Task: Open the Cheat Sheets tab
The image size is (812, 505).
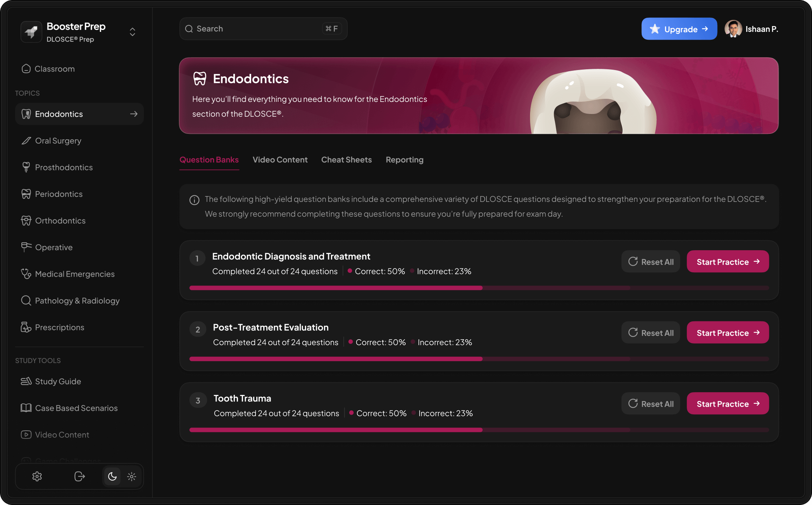Action: (x=346, y=160)
